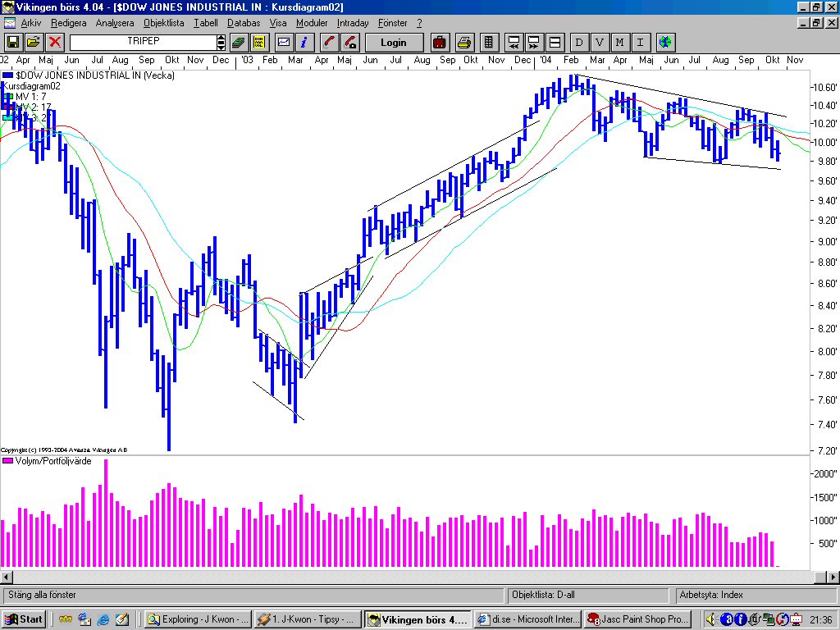Switch to monthly chart with M button
Image resolution: width=840 pixels, height=630 pixels.
(x=620, y=43)
